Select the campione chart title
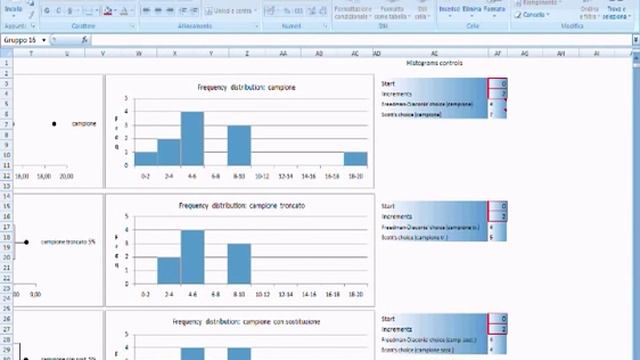 246,87
